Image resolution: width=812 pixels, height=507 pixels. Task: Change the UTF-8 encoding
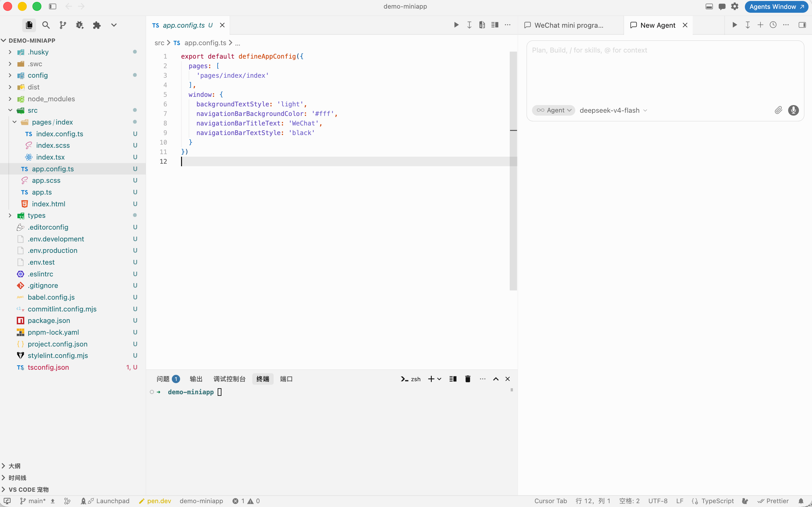tap(658, 501)
